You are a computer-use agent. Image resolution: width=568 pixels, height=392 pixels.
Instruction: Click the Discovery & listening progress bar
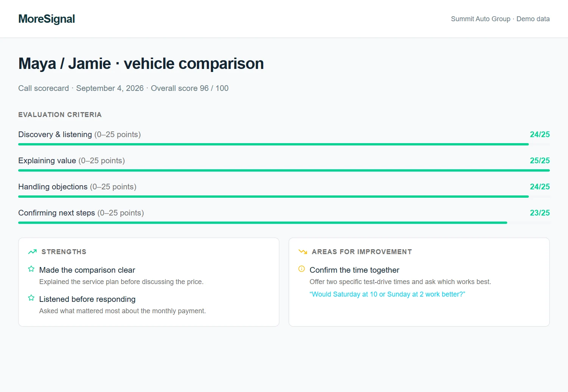(284, 144)
